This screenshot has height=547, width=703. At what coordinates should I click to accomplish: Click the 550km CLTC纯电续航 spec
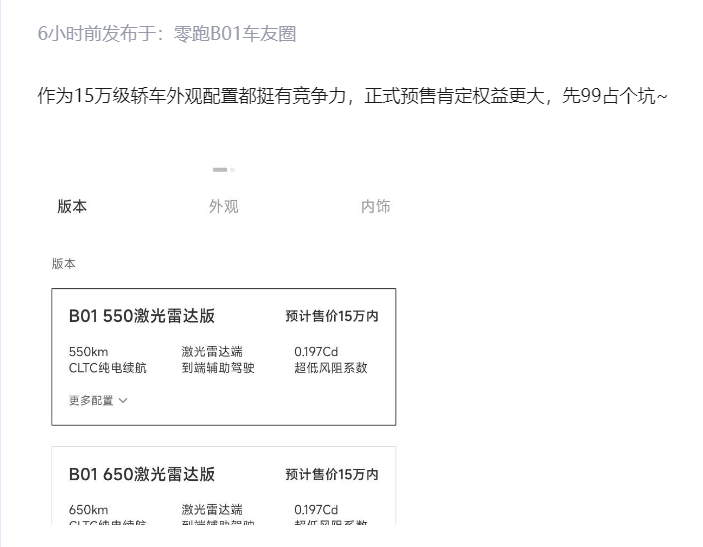click(108, 360)
